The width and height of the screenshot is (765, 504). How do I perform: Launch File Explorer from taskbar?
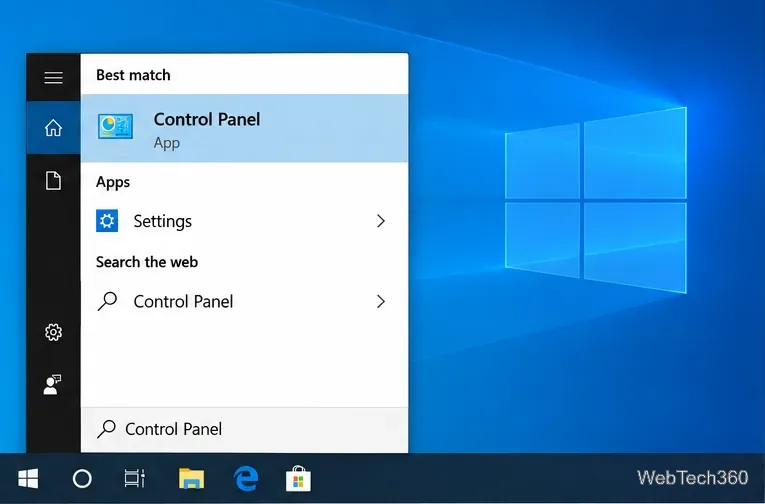[191, 479]
